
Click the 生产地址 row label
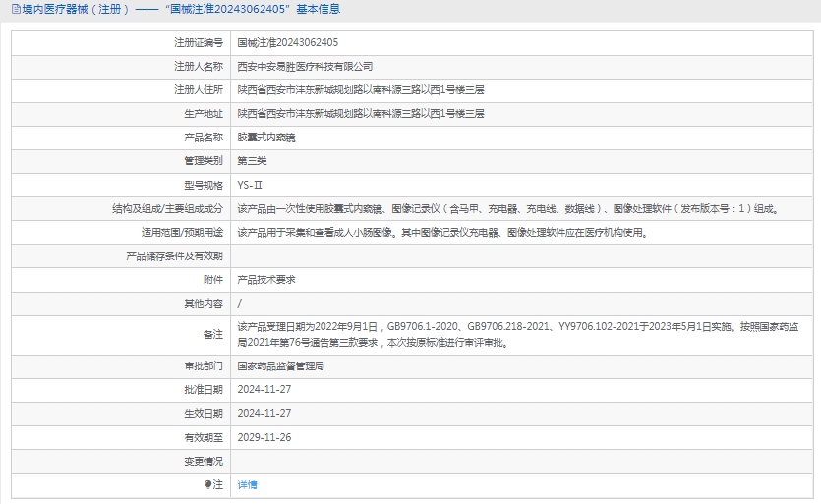click(x=204, y=114)
